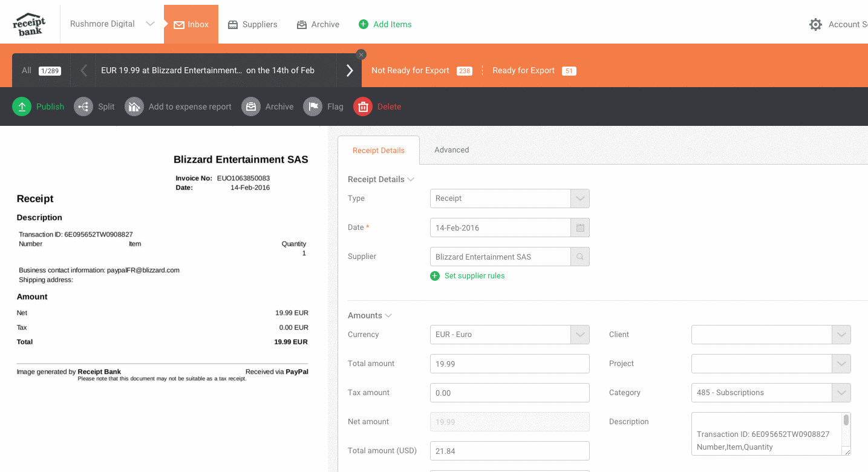Viewport: 868px width, 472px height.
Task: Open the Currency dropdown
Action: (580, 334)
